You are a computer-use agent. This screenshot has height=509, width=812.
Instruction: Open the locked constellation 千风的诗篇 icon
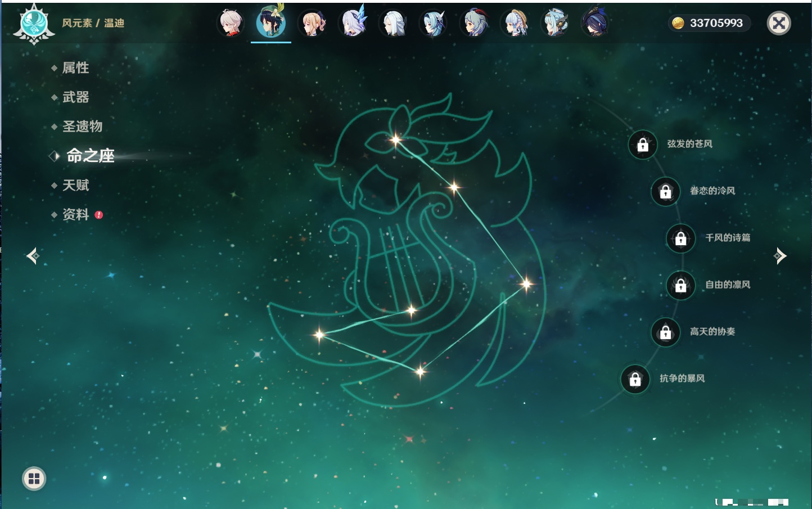click(680, 238)
